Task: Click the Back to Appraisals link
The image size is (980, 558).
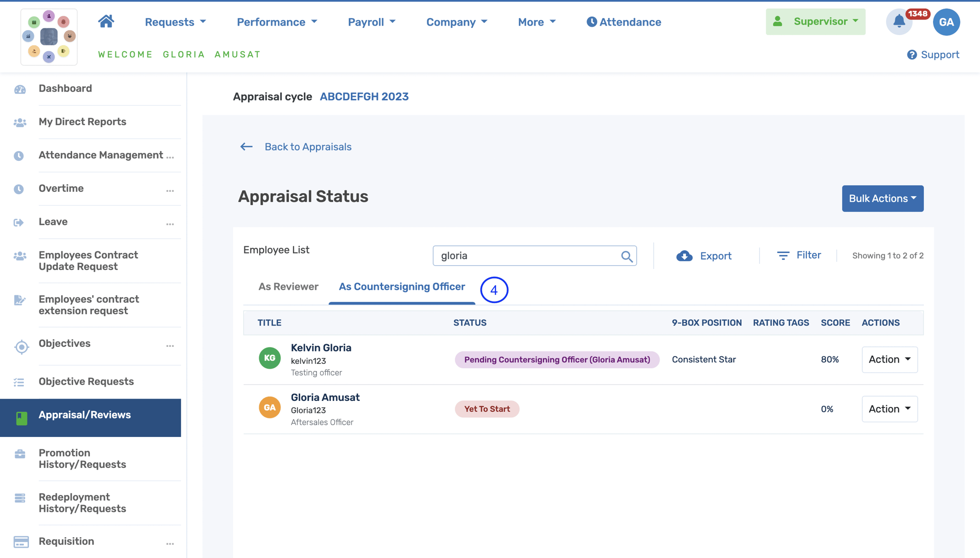Action: pos(308,147)
